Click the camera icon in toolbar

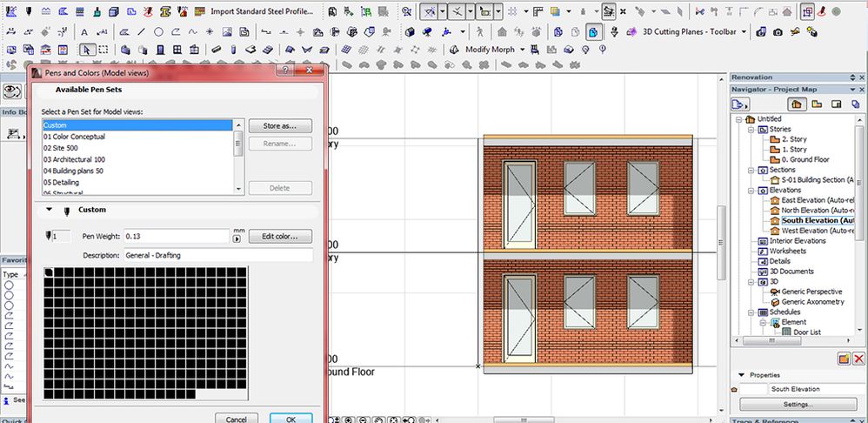(x=777, y=31)
